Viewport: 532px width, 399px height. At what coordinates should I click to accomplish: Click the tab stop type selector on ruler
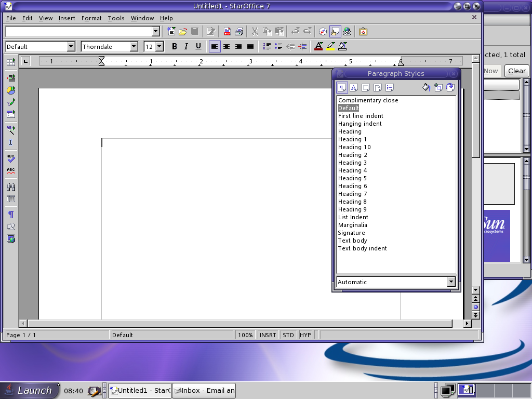[x=25, y=61]
